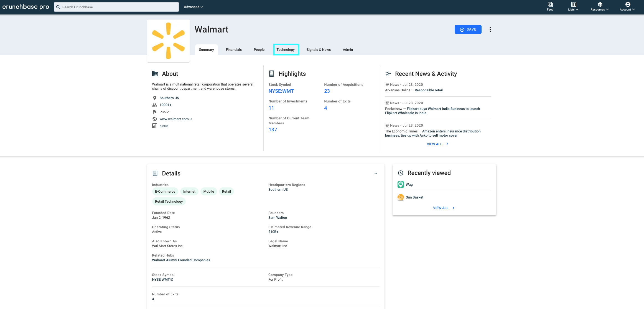Image resolution: width=644 pixels, height=309 pixels.
Task: View all recently viewed items
Action: pos(441,208)
